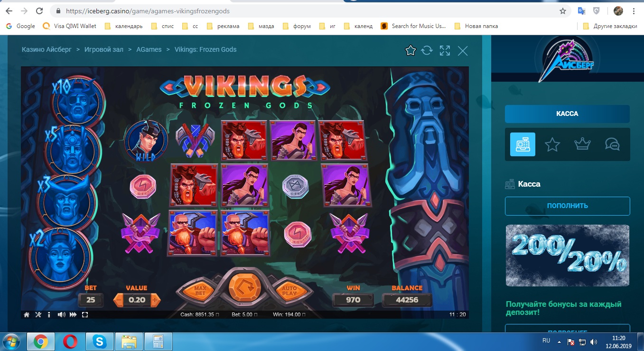644x351 pixels.
Task: Open the реклама bookmarks folder
Action: (223, 26)
